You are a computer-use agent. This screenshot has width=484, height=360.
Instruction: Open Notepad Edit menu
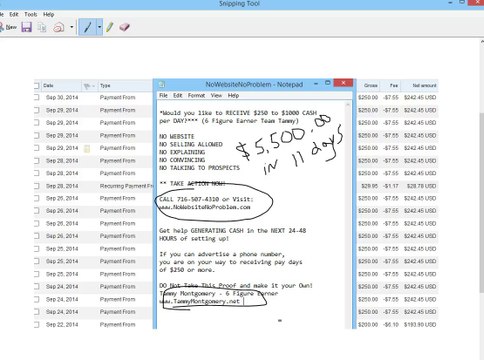178,96
